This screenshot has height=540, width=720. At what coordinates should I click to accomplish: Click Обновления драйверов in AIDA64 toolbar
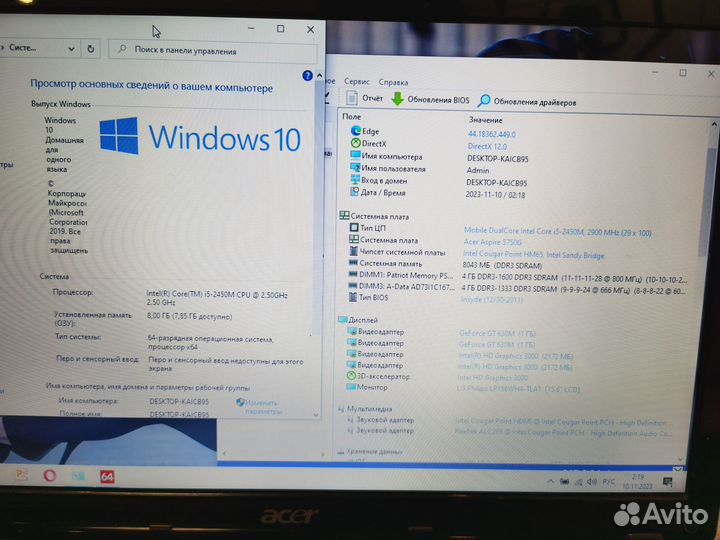[527, 101]
